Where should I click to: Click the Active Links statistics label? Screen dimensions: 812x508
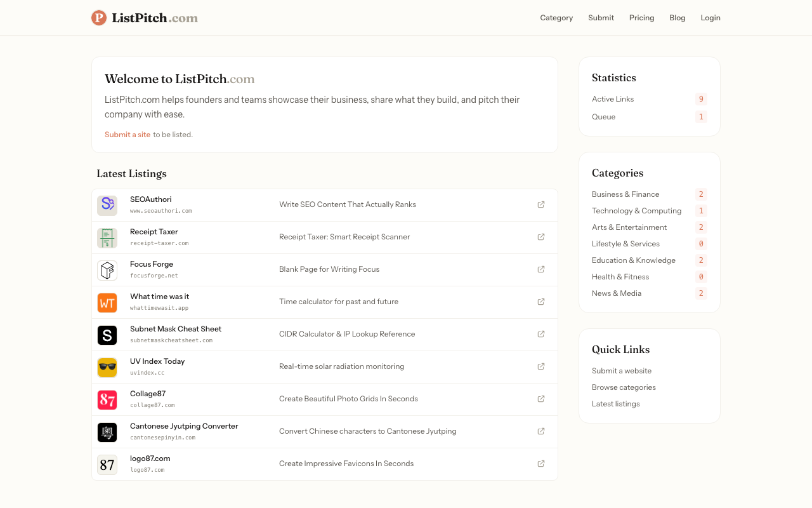[613, 99]
